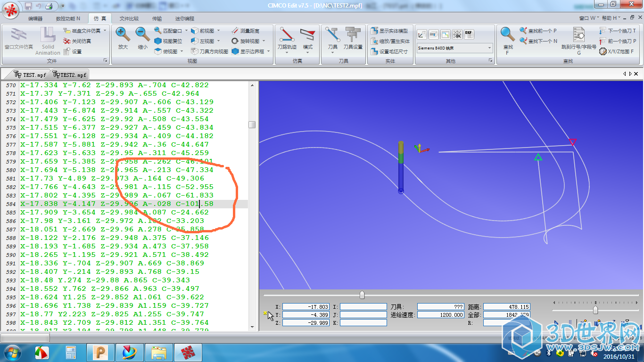The width and height of the screenshot is (644, 362).
Task: Click the quick access Print icon
Action: tap(49, 6)
